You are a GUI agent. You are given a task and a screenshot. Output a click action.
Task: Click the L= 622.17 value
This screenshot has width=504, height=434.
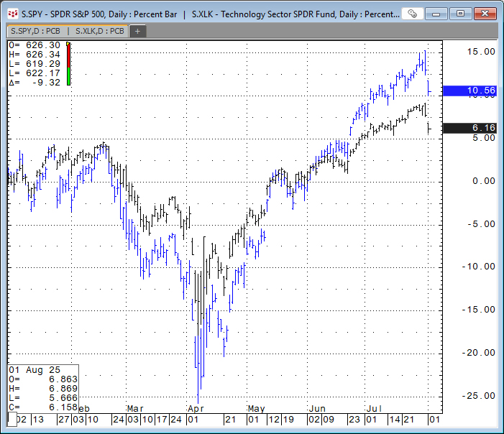coord(35,73)
